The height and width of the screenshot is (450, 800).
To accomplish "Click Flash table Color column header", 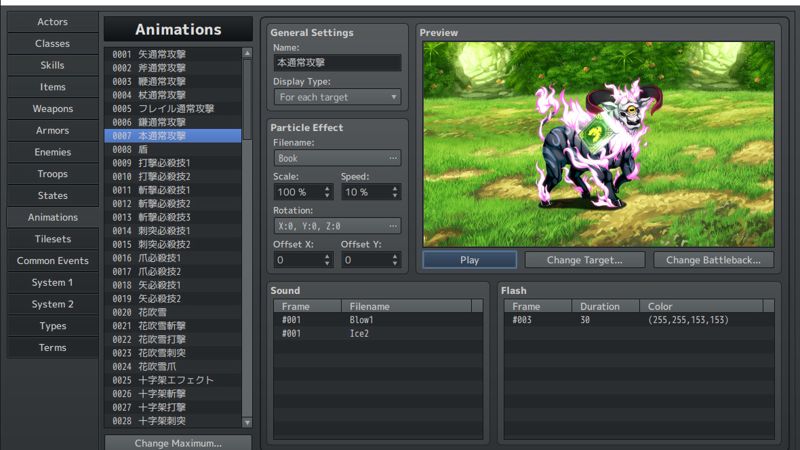I will tap(702, 306).
